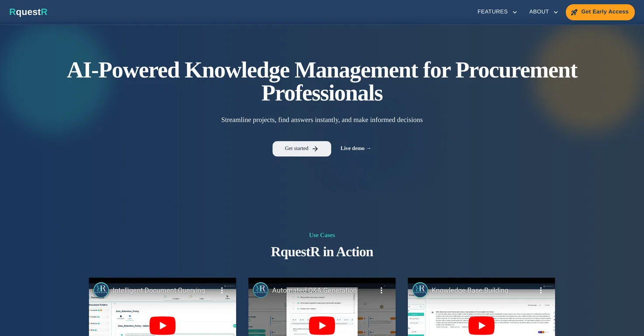Click channel avatar on Automated Q&A Generation video

point(261,290)
